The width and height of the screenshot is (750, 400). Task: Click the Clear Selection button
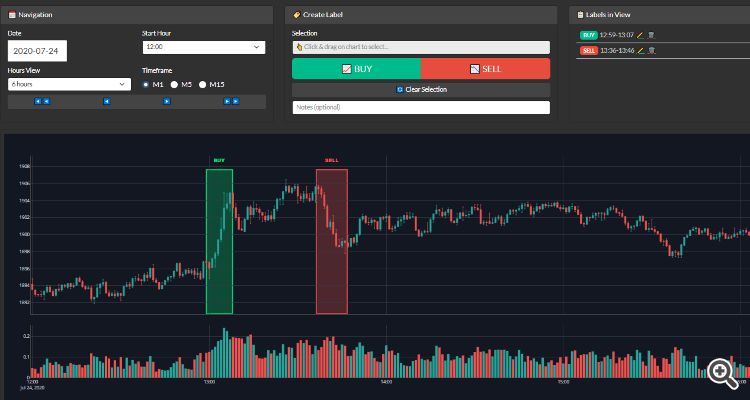coord(421,89)
